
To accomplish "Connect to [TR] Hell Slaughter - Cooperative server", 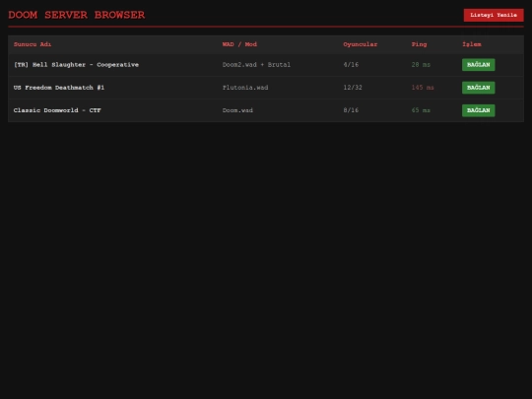I will point(479,65).
